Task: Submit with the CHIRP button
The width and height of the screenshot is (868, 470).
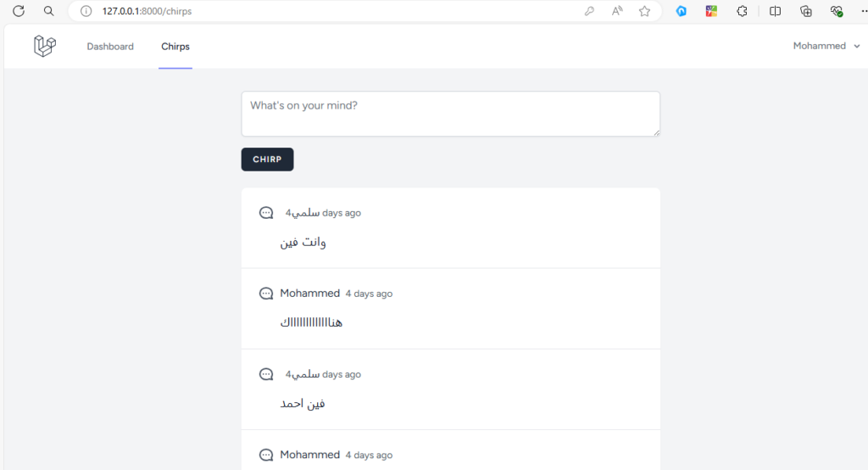Action: coord(267,159)
